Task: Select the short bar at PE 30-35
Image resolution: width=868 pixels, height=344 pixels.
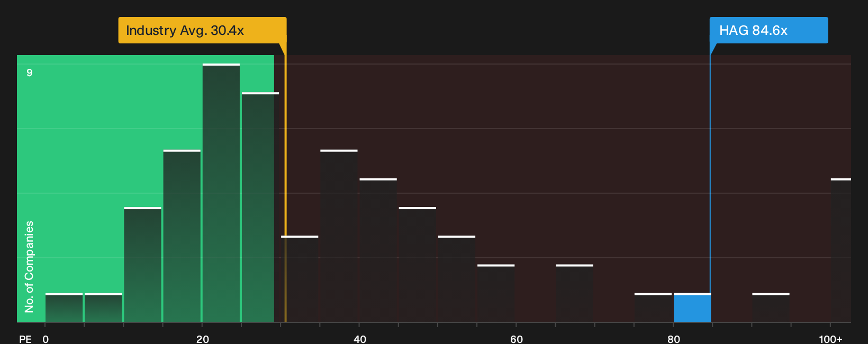Action: point(300,279)
